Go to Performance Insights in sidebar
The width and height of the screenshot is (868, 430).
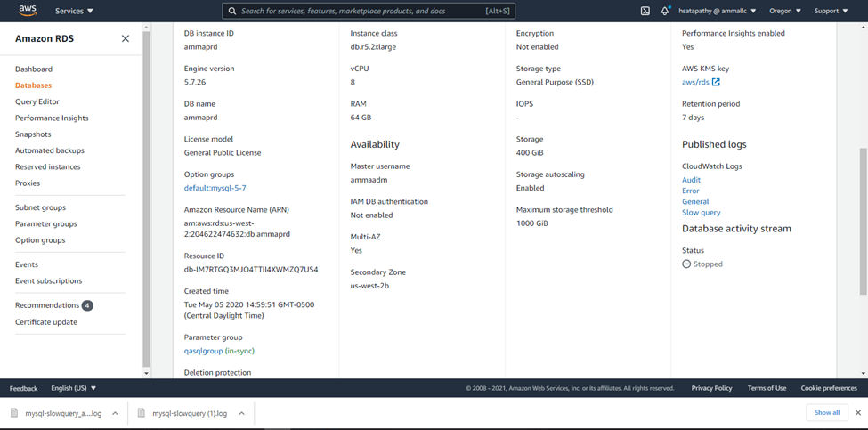click(x=52, y=118)
